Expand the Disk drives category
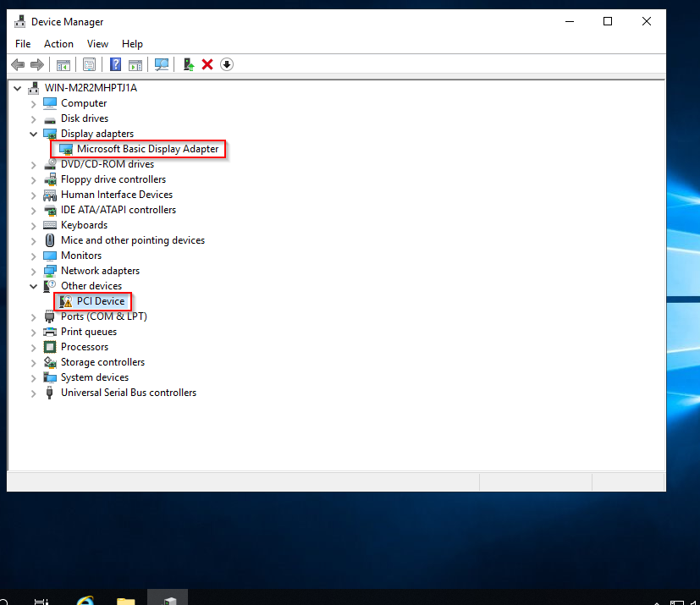The image size is (700, 605). click(34, 119)
